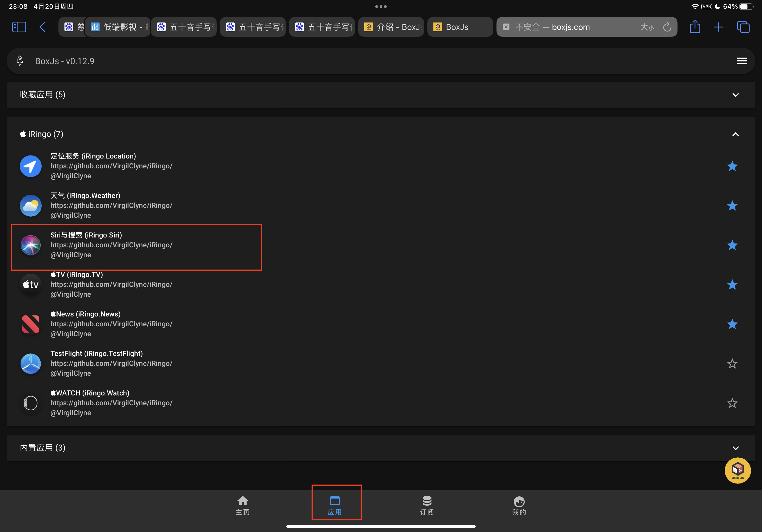Viewport: 762px width, 532px height.
Task: Unfavorite the Siri与搜索 app star
Action: coord(732,245)
